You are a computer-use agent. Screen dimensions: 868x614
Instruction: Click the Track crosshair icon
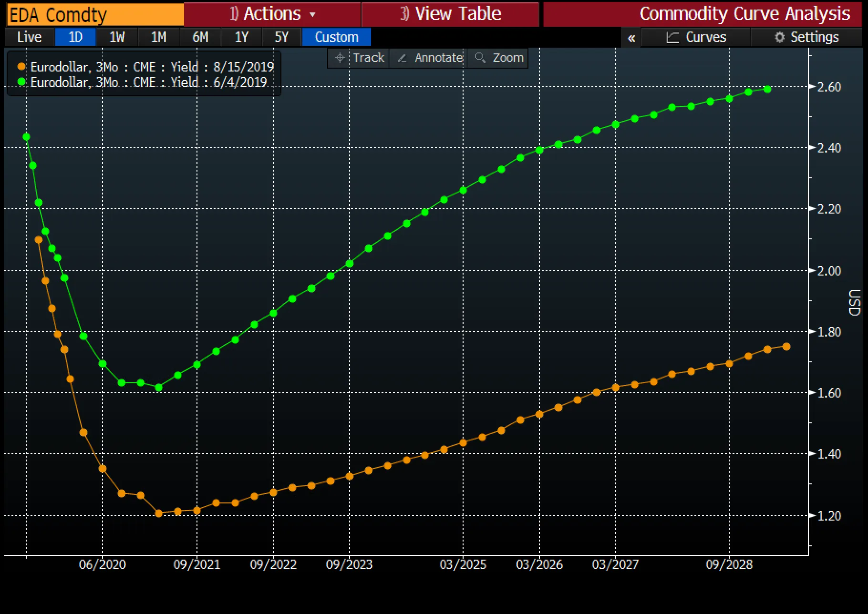point(340,58)
